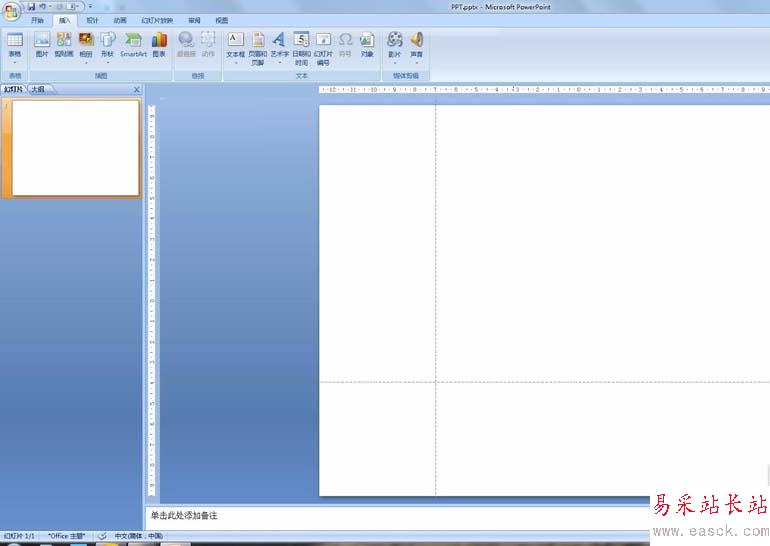Click the notes field 单击此处添加备注

pos(184,516)
